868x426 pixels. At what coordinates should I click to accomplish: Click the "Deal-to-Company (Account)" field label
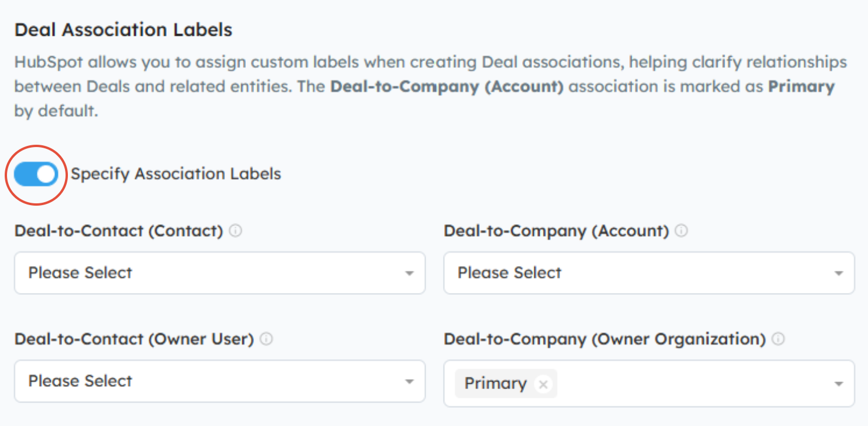point(556,231)
